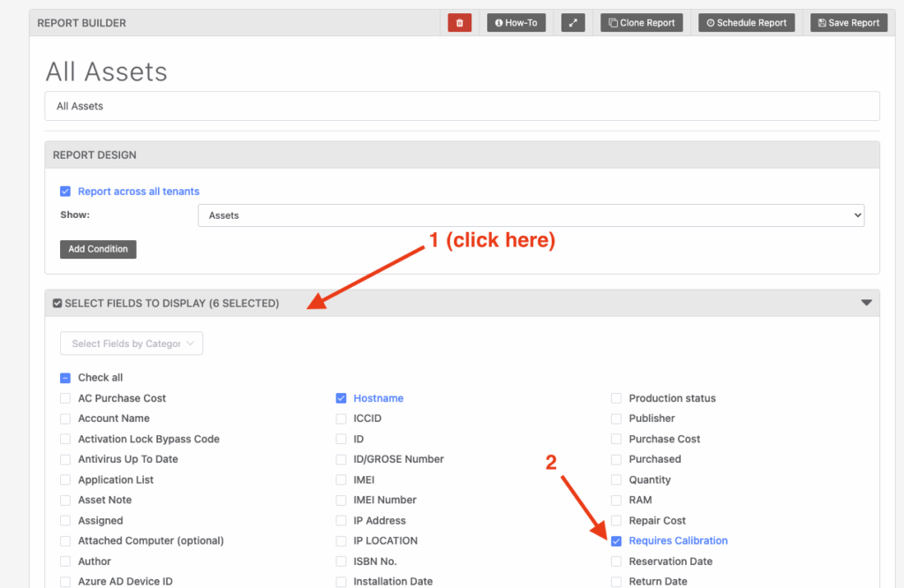The width and height of the screenshot is (904, 588).
Task: Toggle Report across all tenants checkbox
Action: pyautogui.click(x=65, y=192)
